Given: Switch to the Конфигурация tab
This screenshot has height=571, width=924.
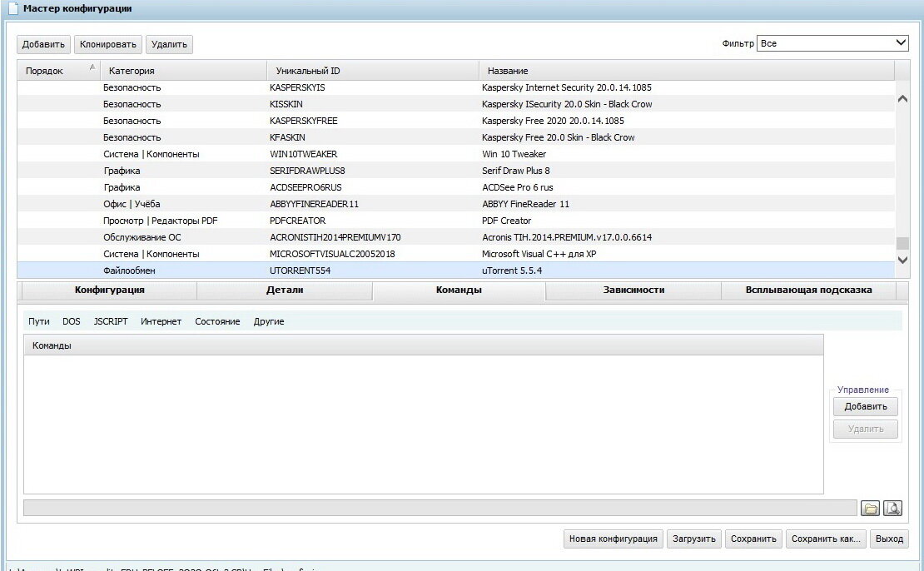Looking at the screenshot, I should click(109, 290).
